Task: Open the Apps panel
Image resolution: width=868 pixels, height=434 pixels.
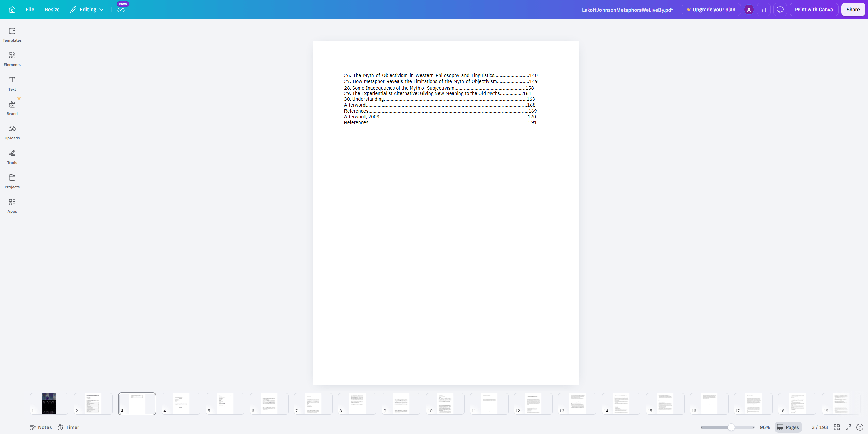Action: click(x=12, y=206)
